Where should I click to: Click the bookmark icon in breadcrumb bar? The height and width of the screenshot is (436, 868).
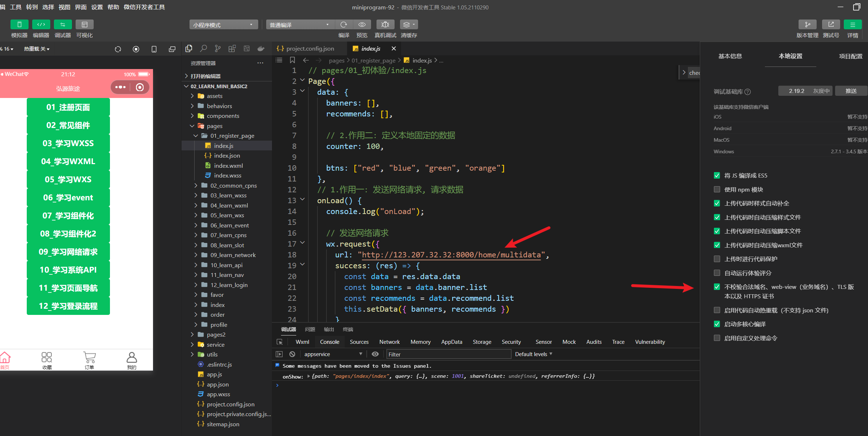(x=293, y=60)
